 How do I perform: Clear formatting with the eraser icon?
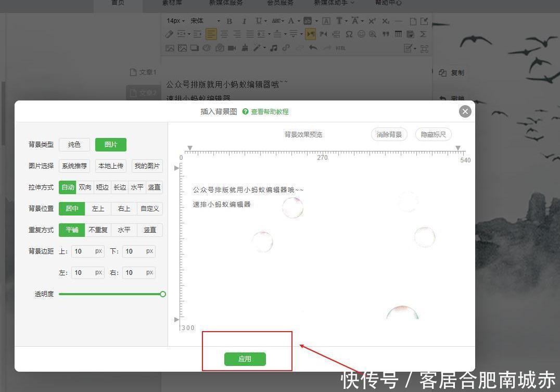pos(168,34)
